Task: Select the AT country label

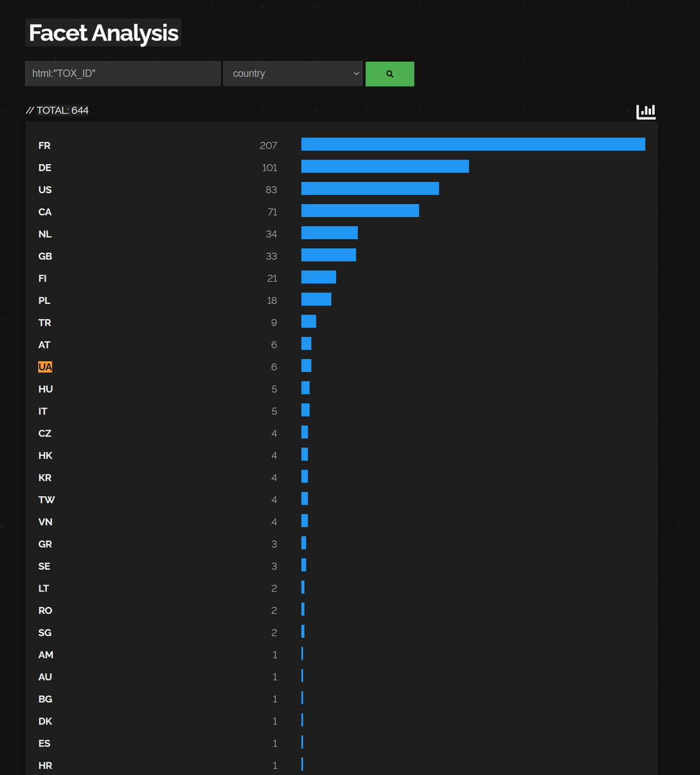Action: [45, 345]
